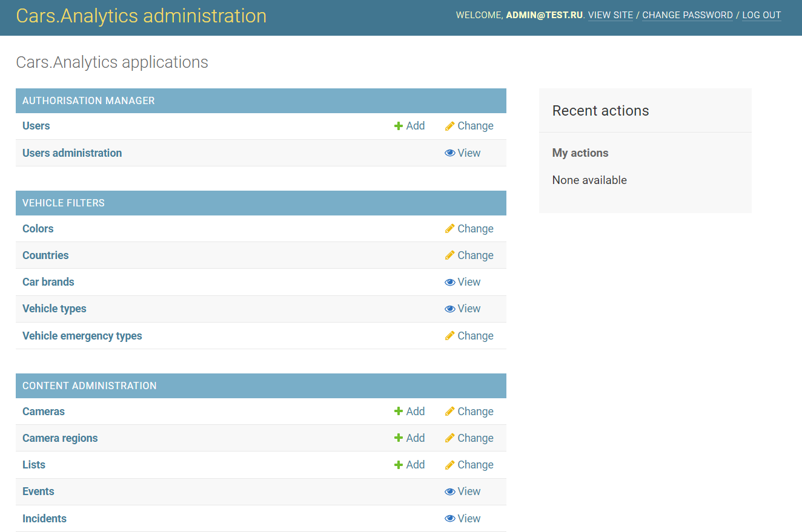Click the Add text in Users row
Viewport: 802px width, 532px height.
click(x=416, y=126)
